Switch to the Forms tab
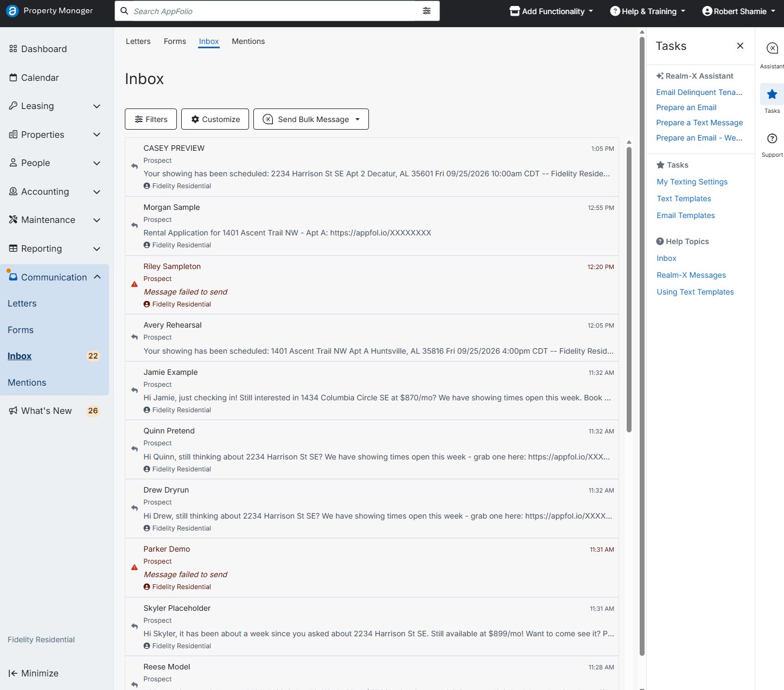Image resolution: width=784 pixels, height=690 pixels. click(x=175, y=41)
